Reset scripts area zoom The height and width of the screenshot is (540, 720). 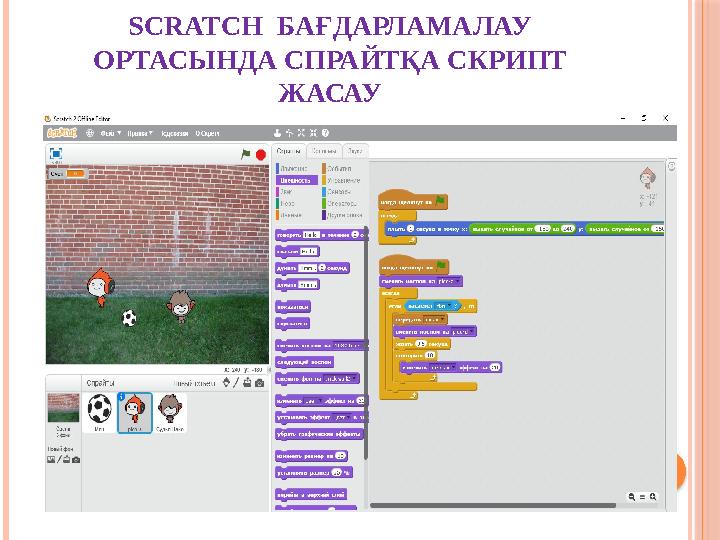[x=642, y=497]
